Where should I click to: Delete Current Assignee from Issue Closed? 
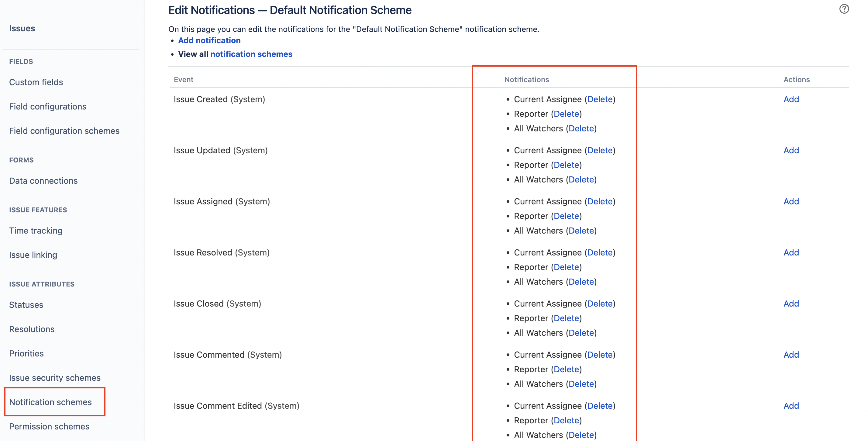pos(600,304)
